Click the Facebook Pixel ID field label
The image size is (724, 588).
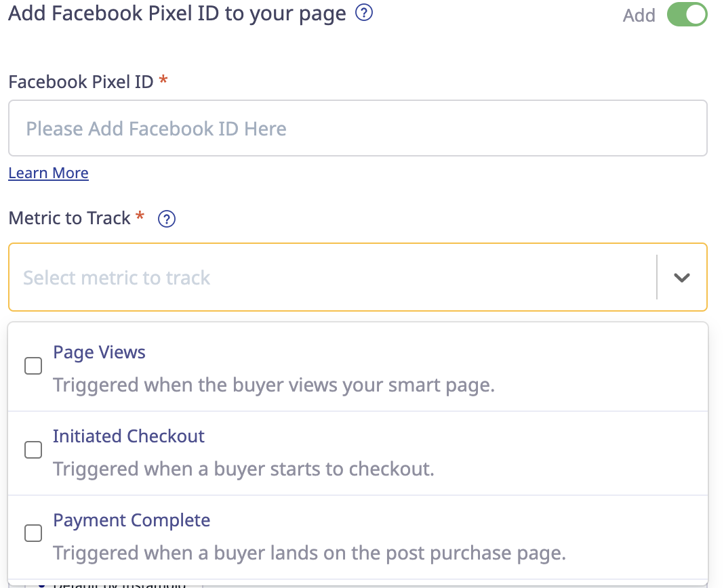81,82
